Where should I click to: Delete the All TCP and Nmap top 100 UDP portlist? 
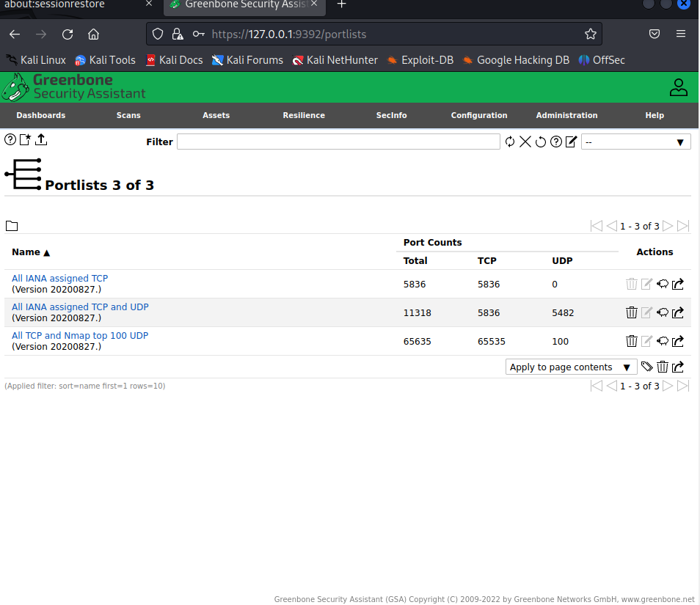pos(631,341)
